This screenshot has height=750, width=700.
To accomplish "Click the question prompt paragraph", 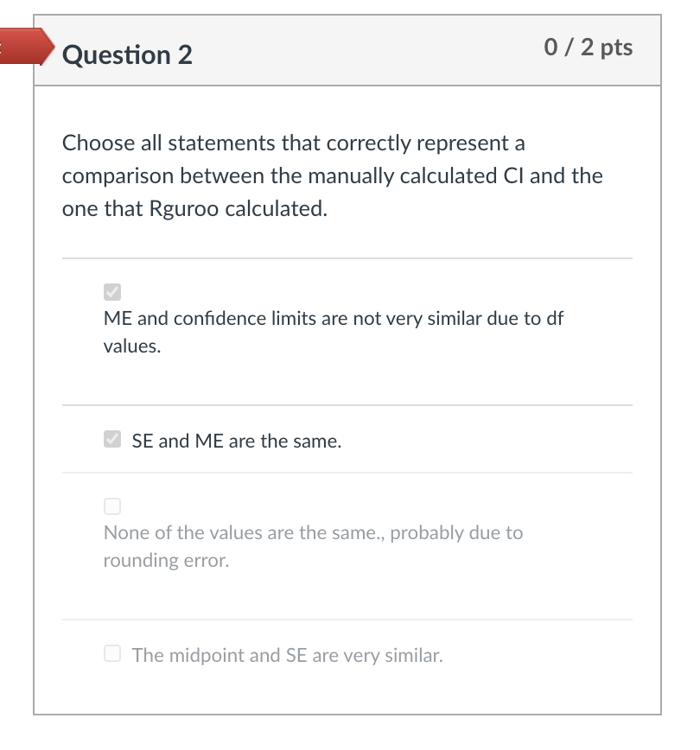I will tap(332, 175).
